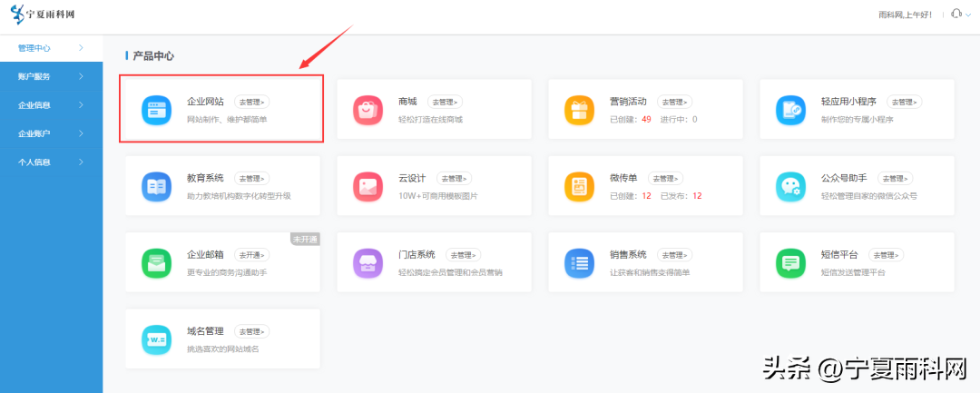
Task: Expand 企业账户 chevron in sidebar
Action: tap(82, 133)
